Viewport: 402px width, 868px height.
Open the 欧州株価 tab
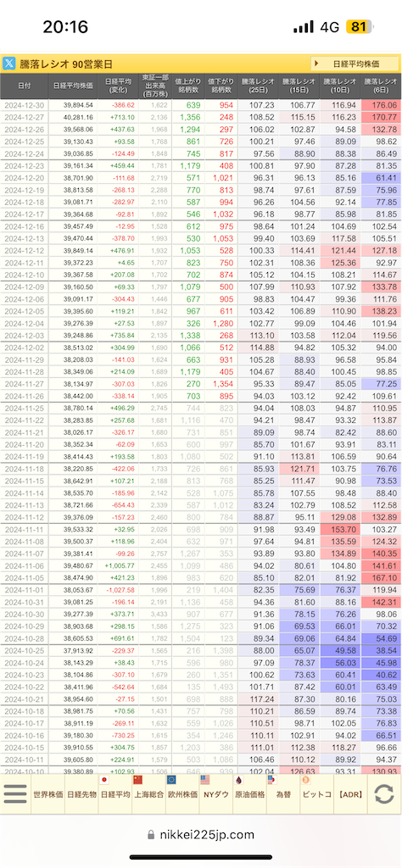(182, 793)
